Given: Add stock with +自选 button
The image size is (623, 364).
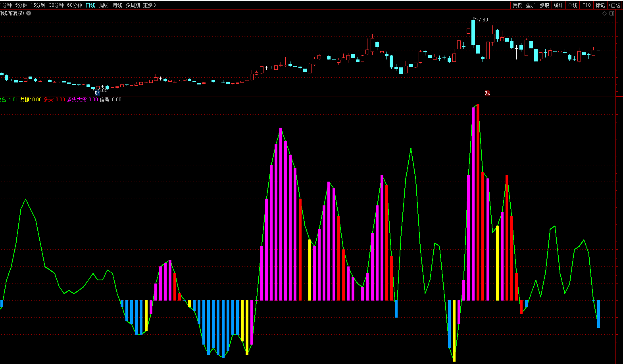Looking at the screenshot, I should pos(615,5).
